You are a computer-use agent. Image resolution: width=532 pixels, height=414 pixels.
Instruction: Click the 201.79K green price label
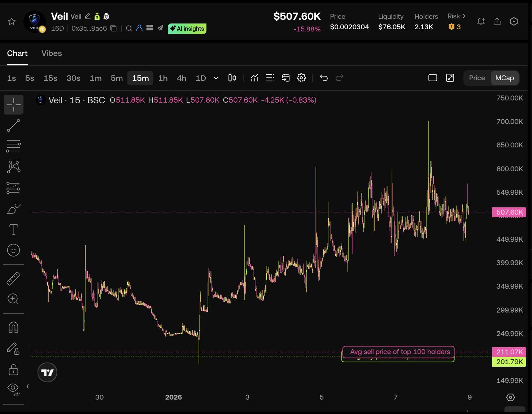[509, 362]
